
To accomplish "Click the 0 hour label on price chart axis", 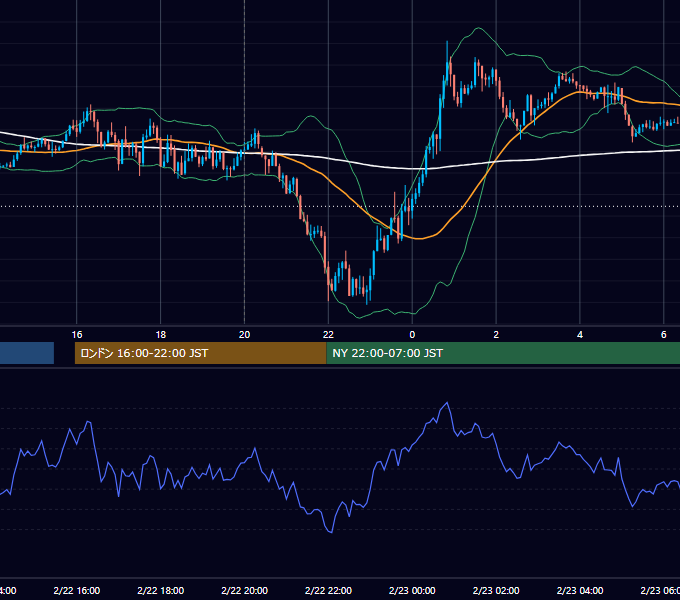I will click(x=412, y=335).
